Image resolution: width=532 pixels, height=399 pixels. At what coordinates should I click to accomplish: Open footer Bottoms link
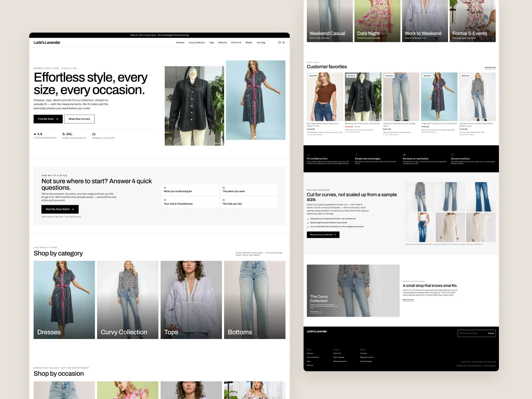coord(310,365)
